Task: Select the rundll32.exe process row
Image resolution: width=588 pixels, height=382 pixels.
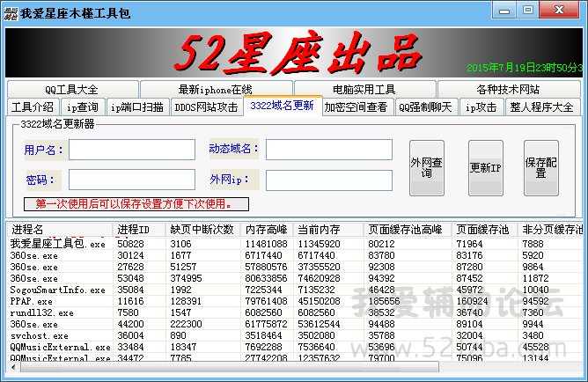Action: pyautogui.click(x=295, y=312)
